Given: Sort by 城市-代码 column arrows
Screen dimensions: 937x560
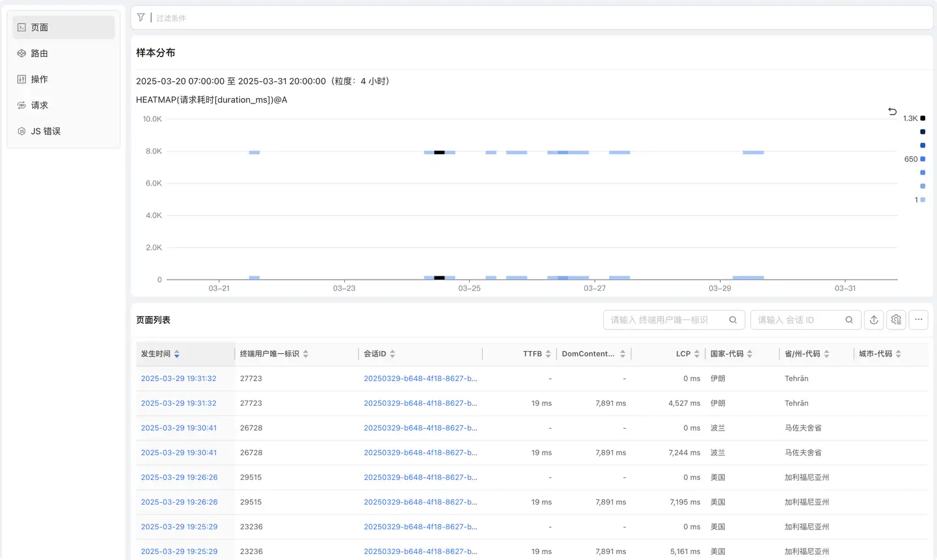Looking at the screenshot, I should tap(898, 354).
